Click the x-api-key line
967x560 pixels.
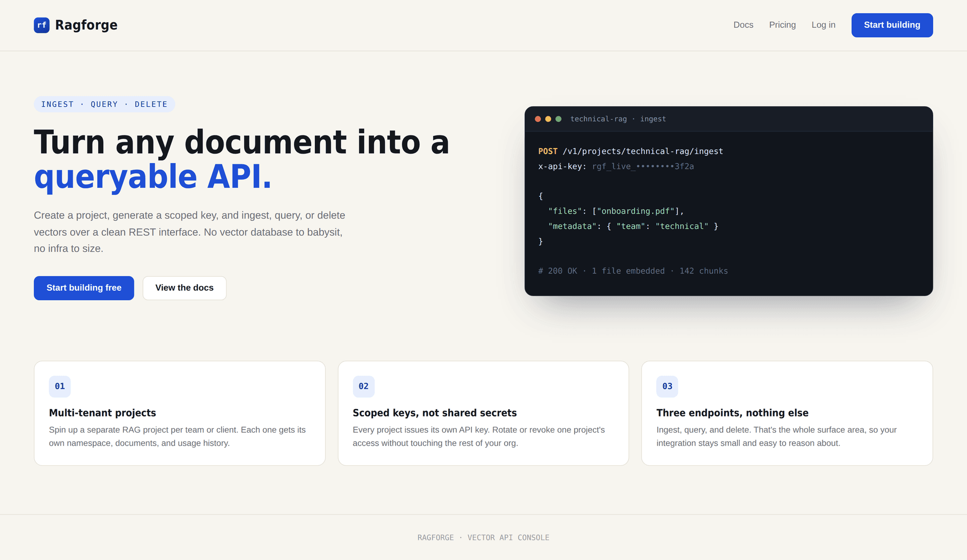pos(616,166)
